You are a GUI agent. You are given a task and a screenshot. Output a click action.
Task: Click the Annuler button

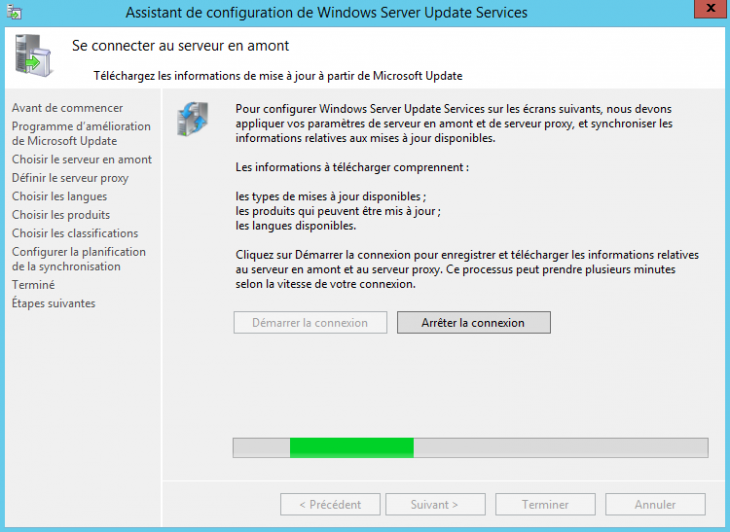[x=655, y=505]
